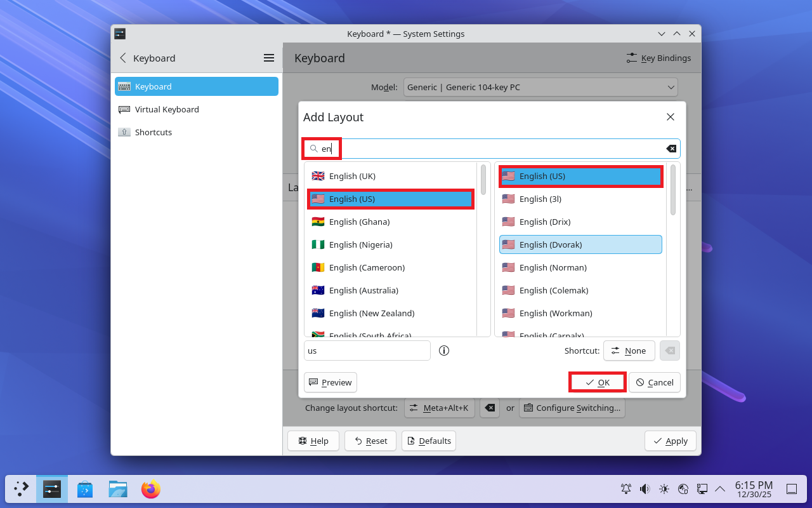
Task: Open the application launcher menu
Action: point(22,489)
